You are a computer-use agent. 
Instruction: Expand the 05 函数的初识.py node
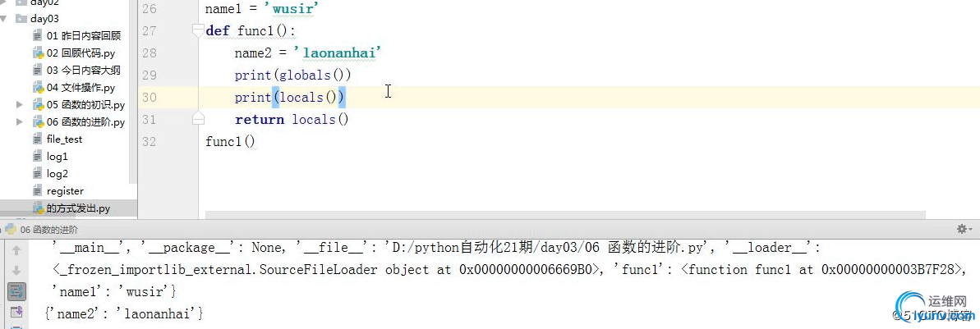[20, 105]
